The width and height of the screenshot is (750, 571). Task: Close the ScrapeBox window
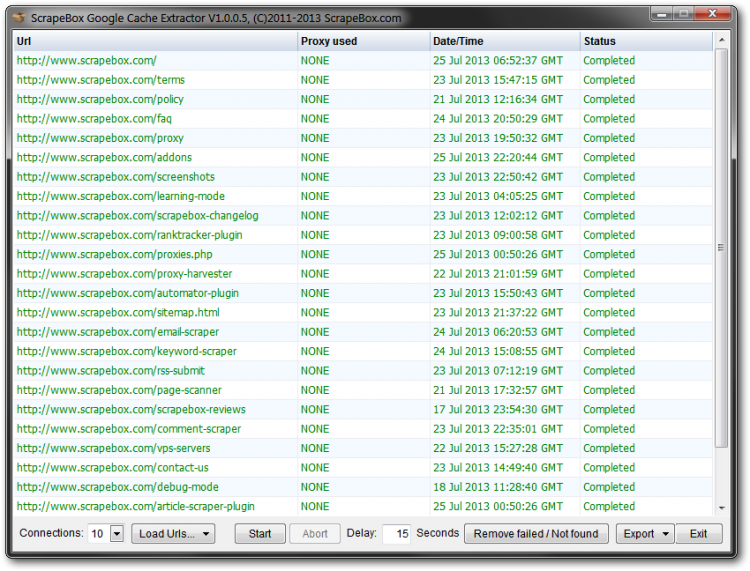click(x=713, y=14)
